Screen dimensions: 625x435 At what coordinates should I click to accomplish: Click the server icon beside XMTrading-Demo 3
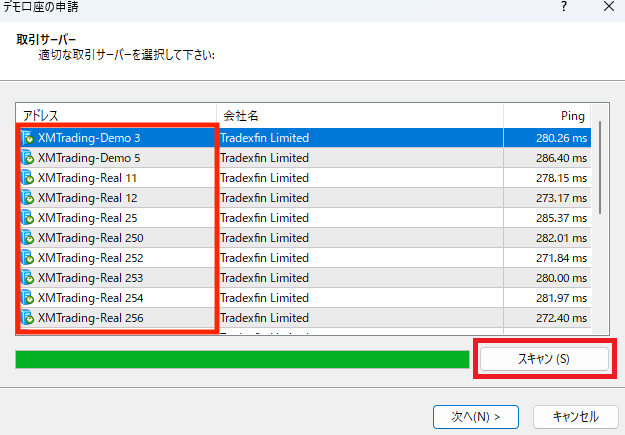click(28, 138)
